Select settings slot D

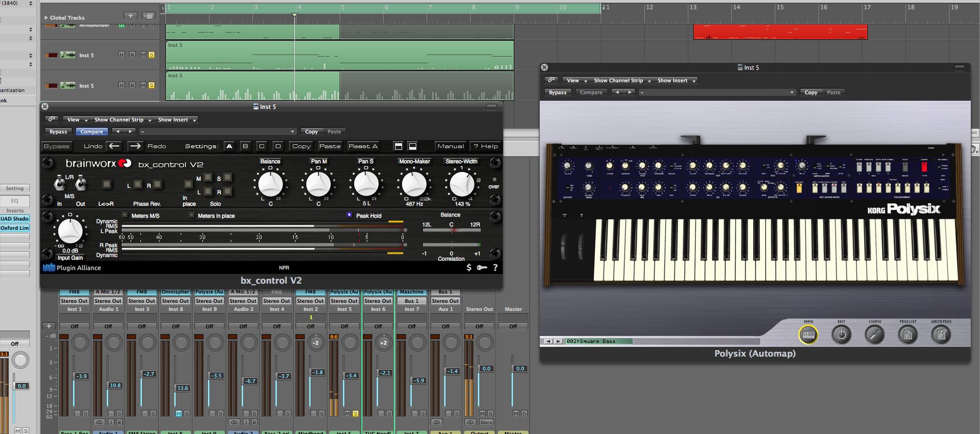pos(278,146)
